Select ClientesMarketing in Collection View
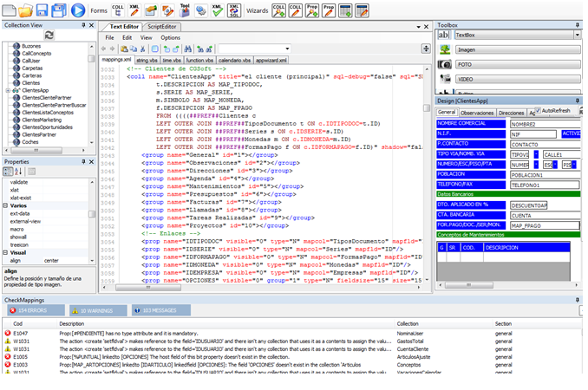Viewport: 588px width, 390px height. click(42, 120)
